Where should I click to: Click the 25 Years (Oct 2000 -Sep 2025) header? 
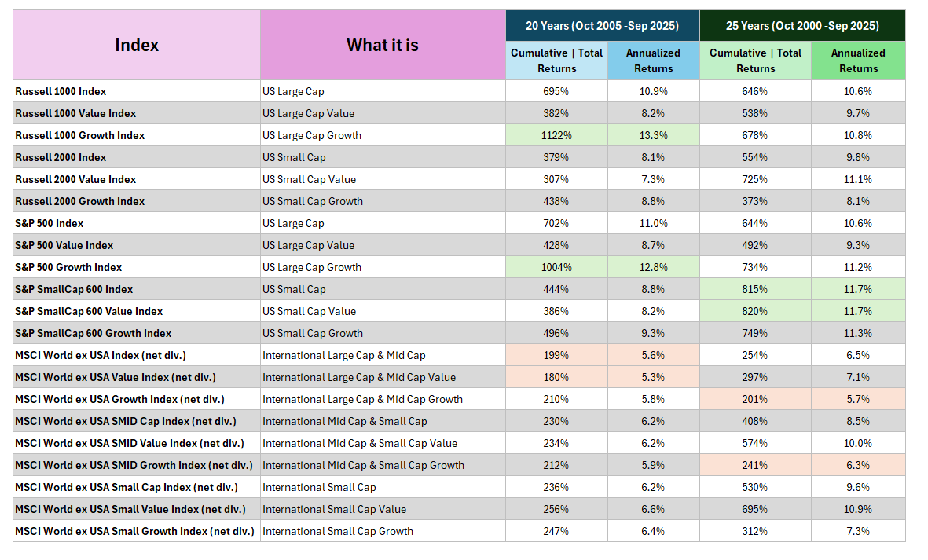801,26
